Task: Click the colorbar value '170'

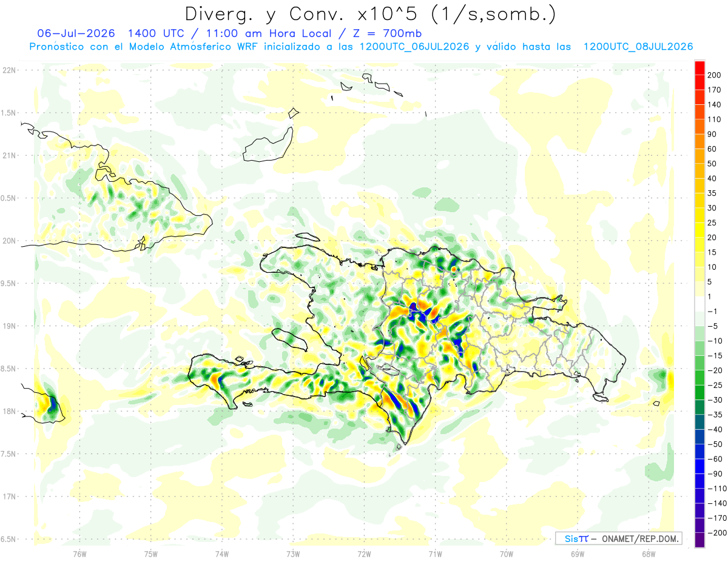Action: pyautogui.click(x=713, y=90)
